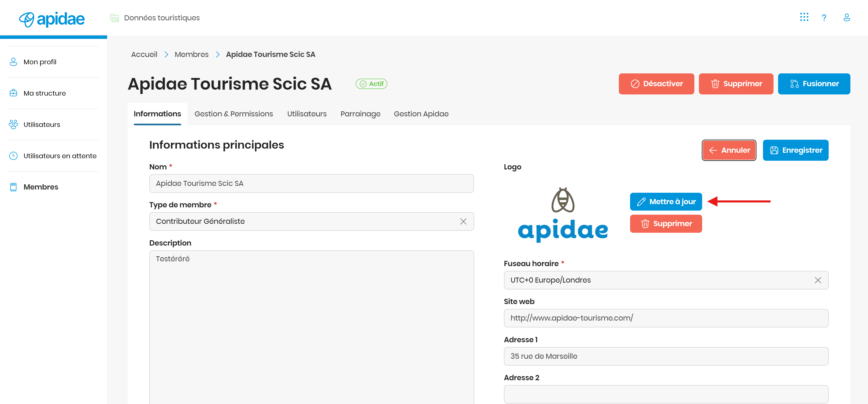Image resolution: width=868 pixels, height=404 pixels.
Task: Open Mon profil in the sidebar
Action: (53, 62)
